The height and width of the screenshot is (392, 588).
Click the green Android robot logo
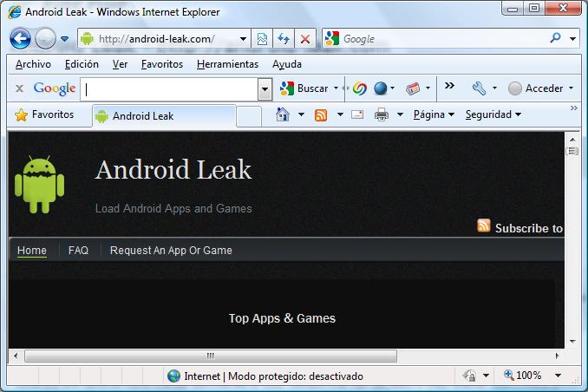[39, 184]
